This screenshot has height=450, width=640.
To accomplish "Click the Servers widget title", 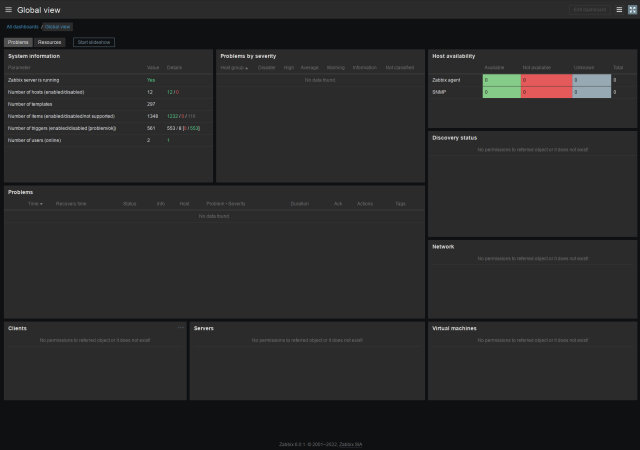I will [204, 328].
